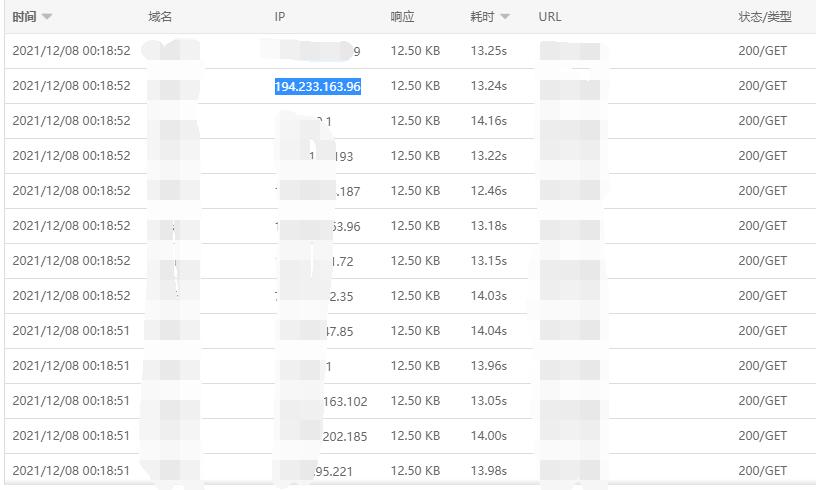
Task: Click the 13.96s duration cell
Action: 489,366
